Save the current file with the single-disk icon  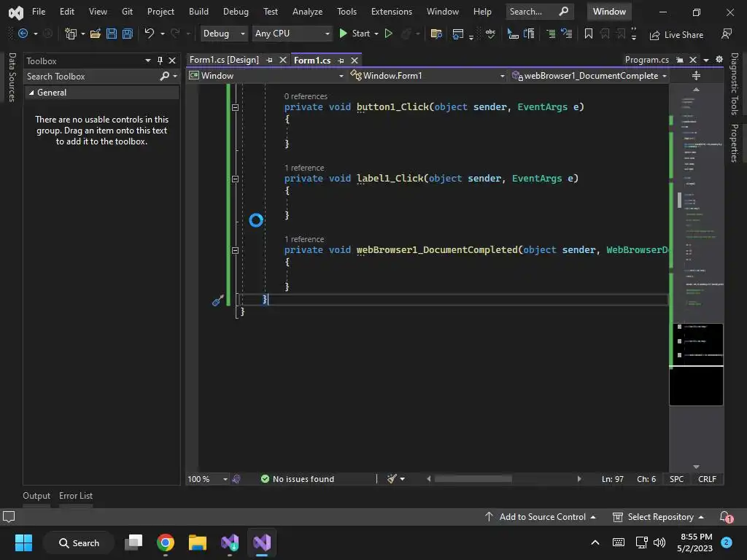coord(112,34)
